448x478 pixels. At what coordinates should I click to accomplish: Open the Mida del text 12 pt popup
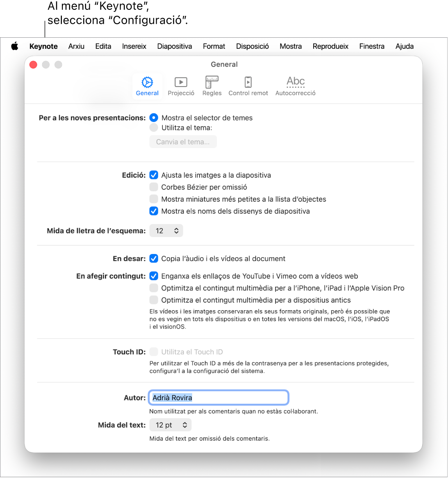(x=170, y=425)
